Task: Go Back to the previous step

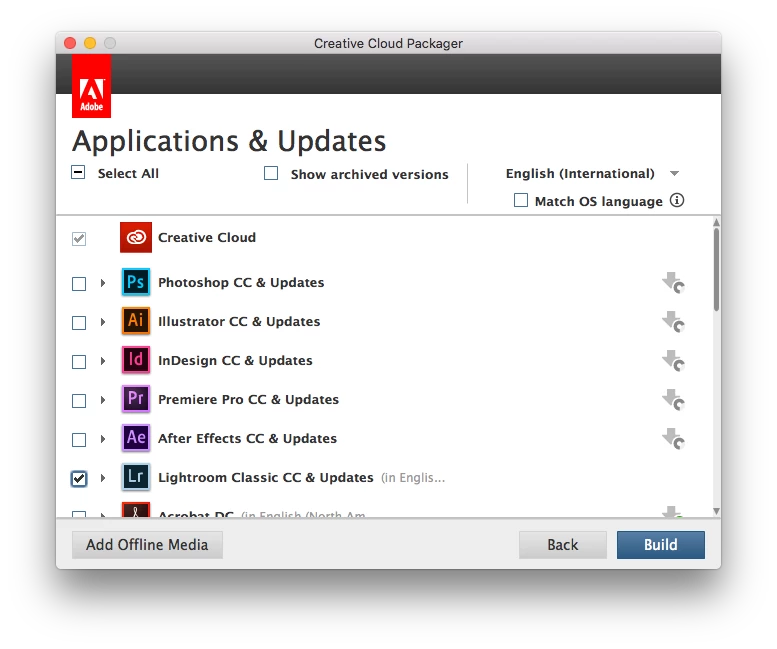Action: 563,545
